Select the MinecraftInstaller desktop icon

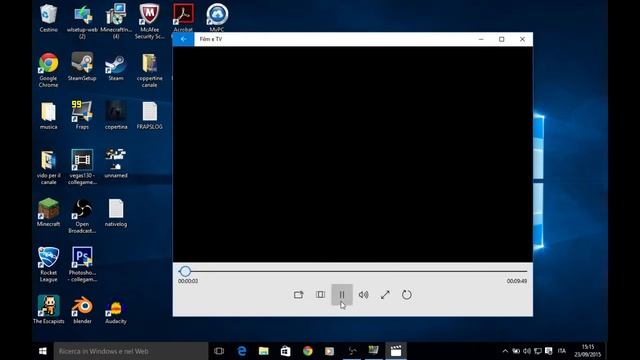(116, 22)
